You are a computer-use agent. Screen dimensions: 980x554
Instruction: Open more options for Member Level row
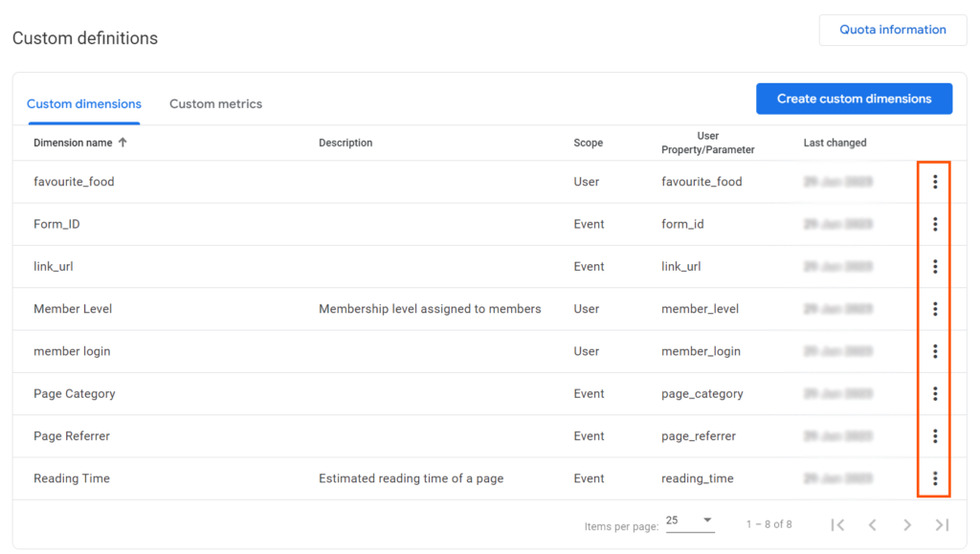click(x=935, y=308)
